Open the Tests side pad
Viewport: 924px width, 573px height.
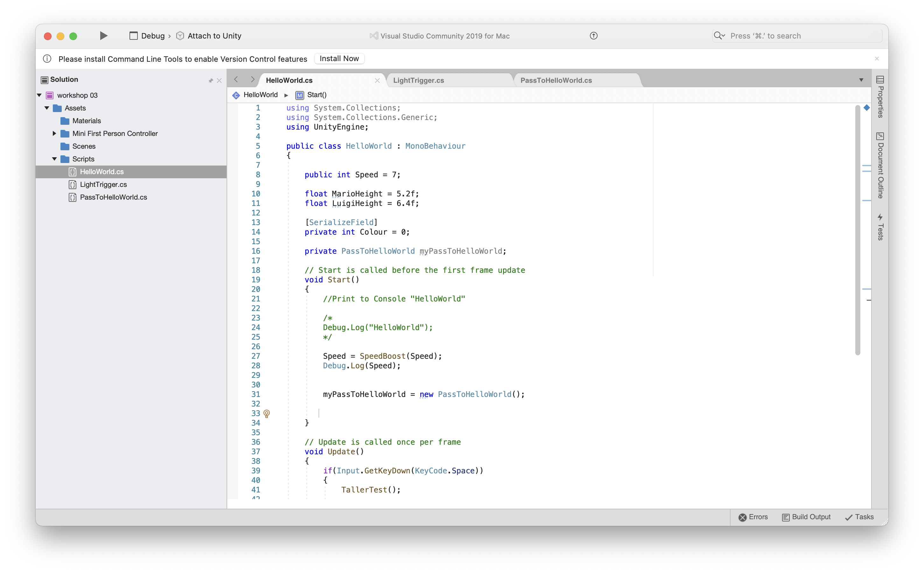pyautogui.click(x=880, y=227)
